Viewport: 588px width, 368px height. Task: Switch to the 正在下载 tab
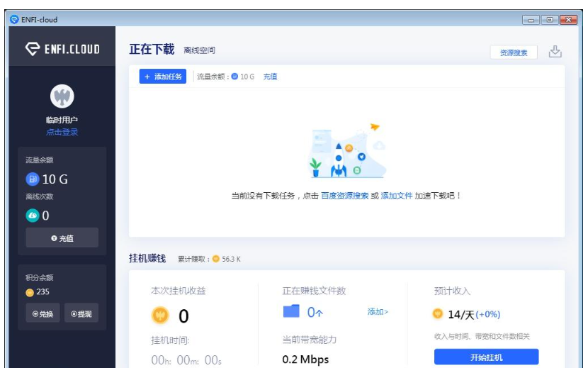click(152, 49)
